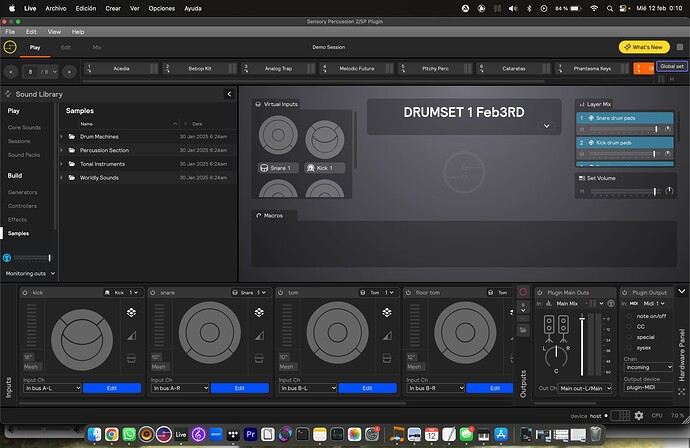690x448 pixels.
Task: Open settings gear in status bar
Action: [x=639, y=415]
